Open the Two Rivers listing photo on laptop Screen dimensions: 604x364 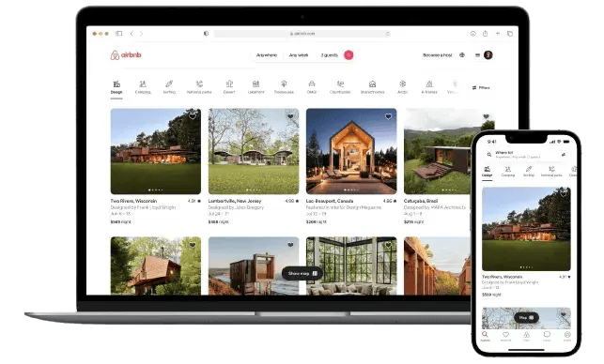coord(156,151)
